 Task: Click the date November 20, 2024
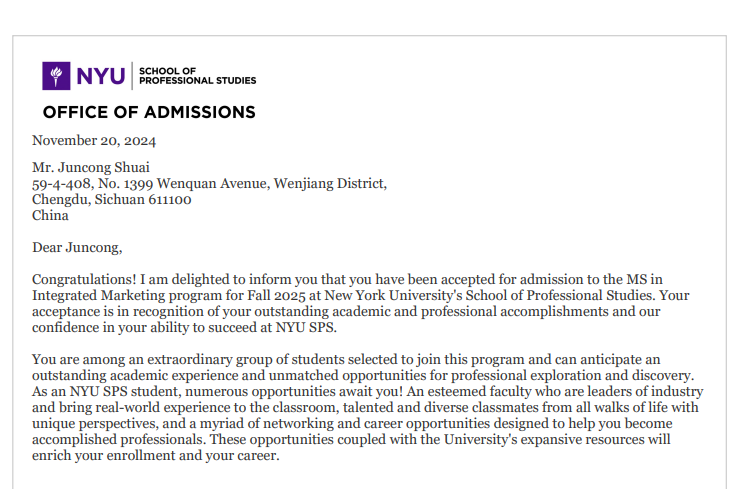[x=94, y=140]
